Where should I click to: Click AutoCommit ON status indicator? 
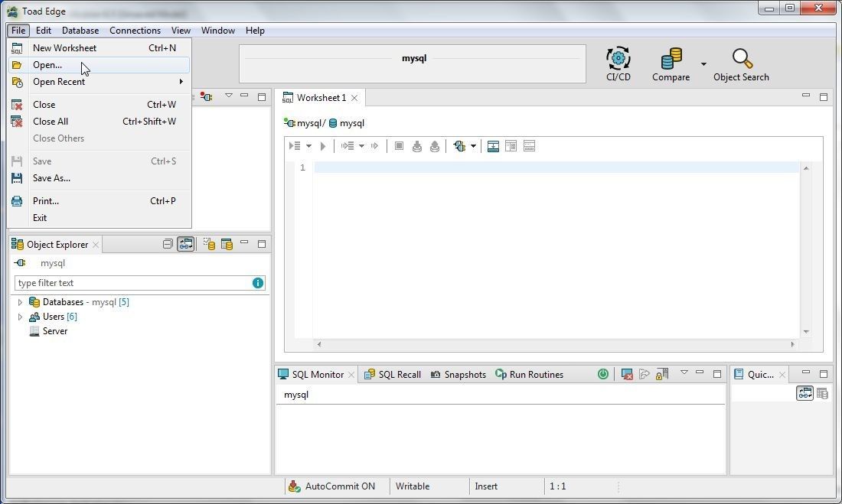point(333,486)
